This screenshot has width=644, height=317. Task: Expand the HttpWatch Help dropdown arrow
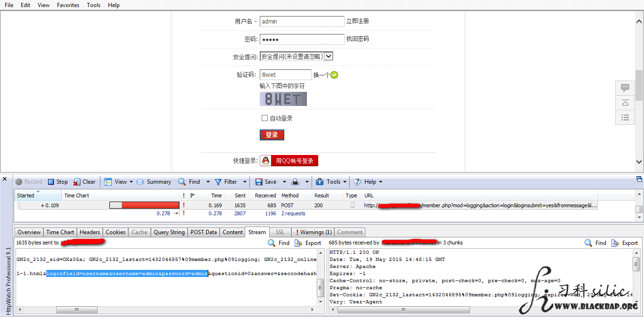(381, 182)
